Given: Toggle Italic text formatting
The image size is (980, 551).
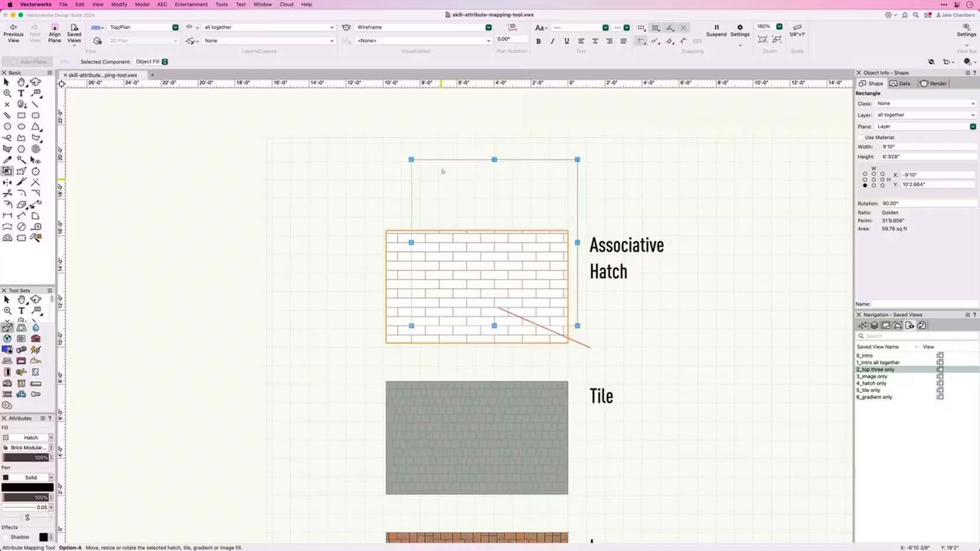Looking at the screenshot, I should click(552, 41).
